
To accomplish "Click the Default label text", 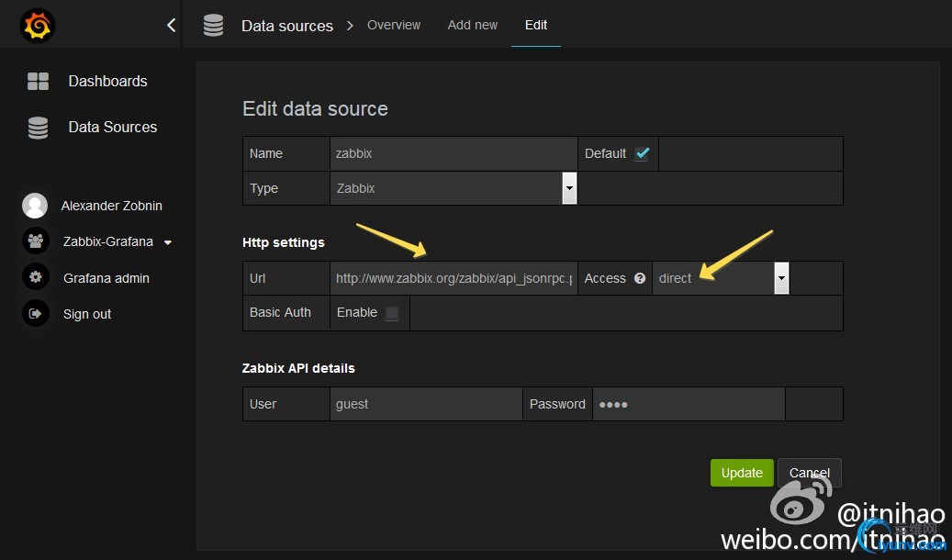I will click(x=605, y=153).
